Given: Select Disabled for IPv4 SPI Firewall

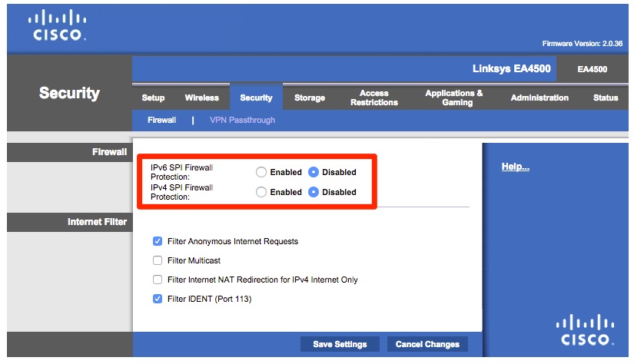Looking at the screenshot, I should click(314, 192).
